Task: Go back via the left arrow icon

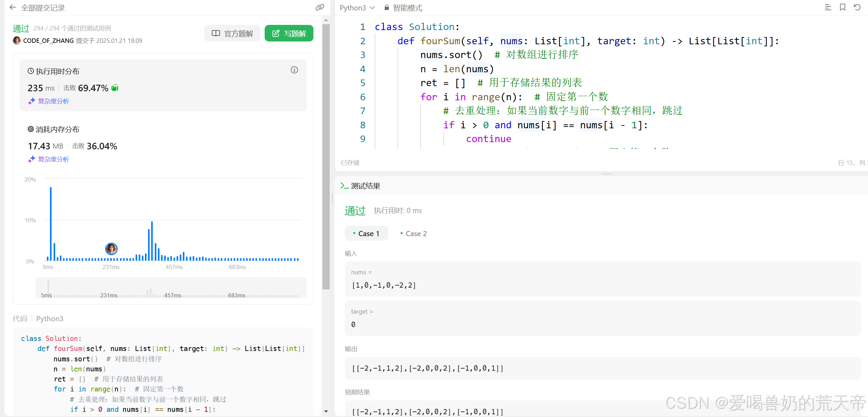Action: tap(13, 8)
